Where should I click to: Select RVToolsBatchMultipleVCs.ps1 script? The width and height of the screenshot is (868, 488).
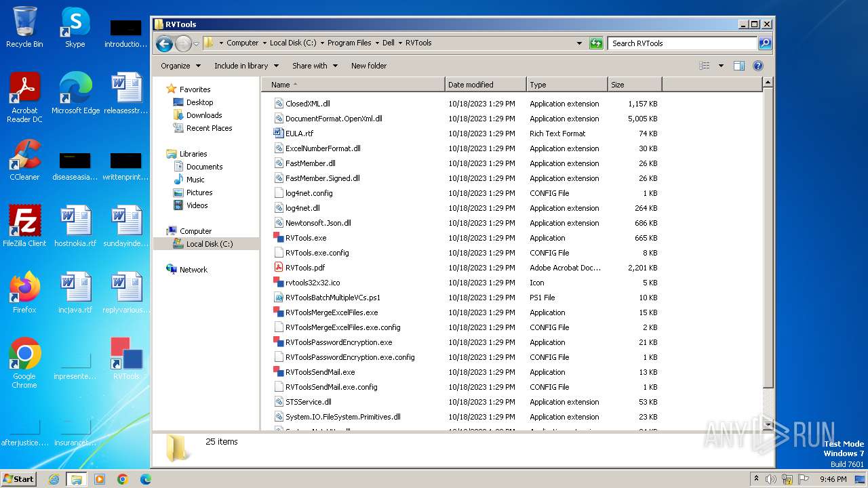pyautogui.click(x=332, y=298)
